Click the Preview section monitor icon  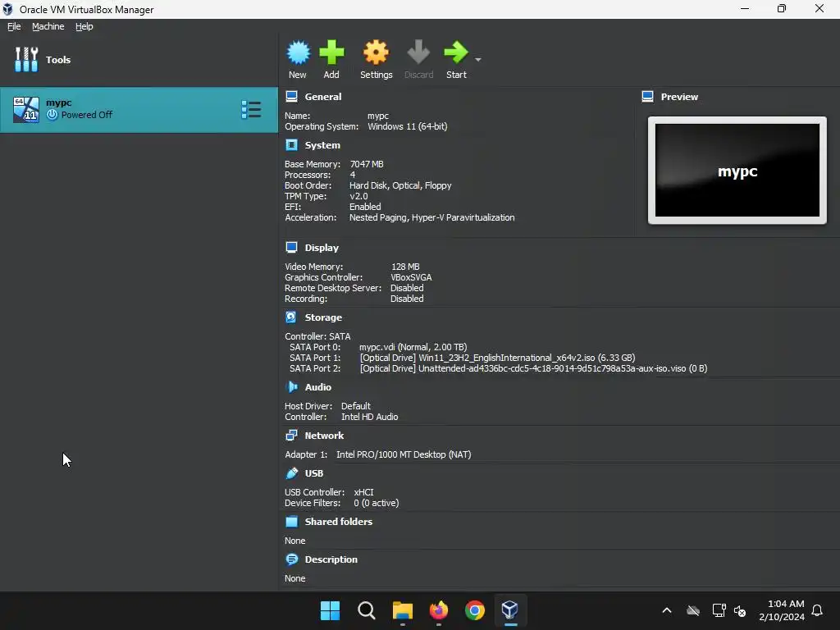[x=647, y=97]
